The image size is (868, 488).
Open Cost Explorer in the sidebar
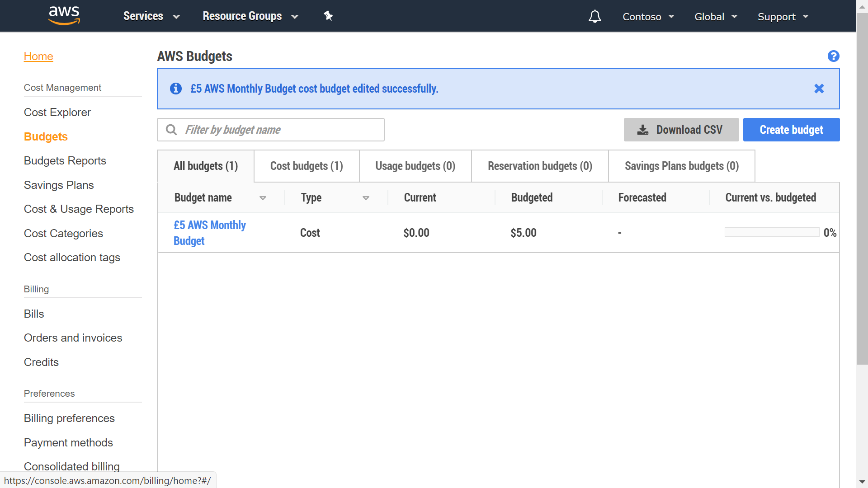[x=57, y=112]
